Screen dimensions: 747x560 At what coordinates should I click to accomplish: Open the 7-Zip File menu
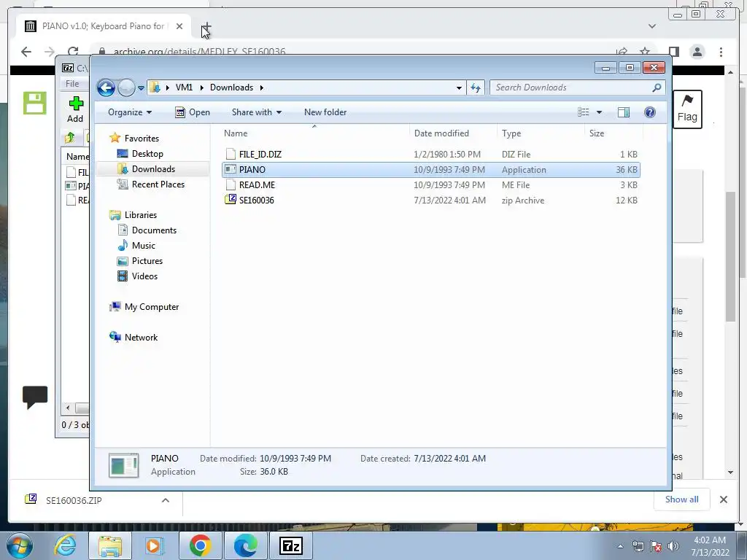72,83
